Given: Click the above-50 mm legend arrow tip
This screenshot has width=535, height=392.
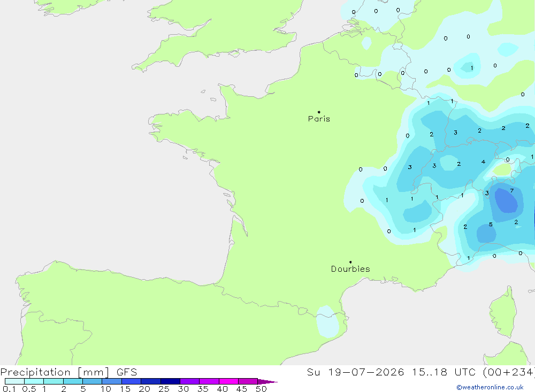Looking at the screenshot, I should point(267,381).
